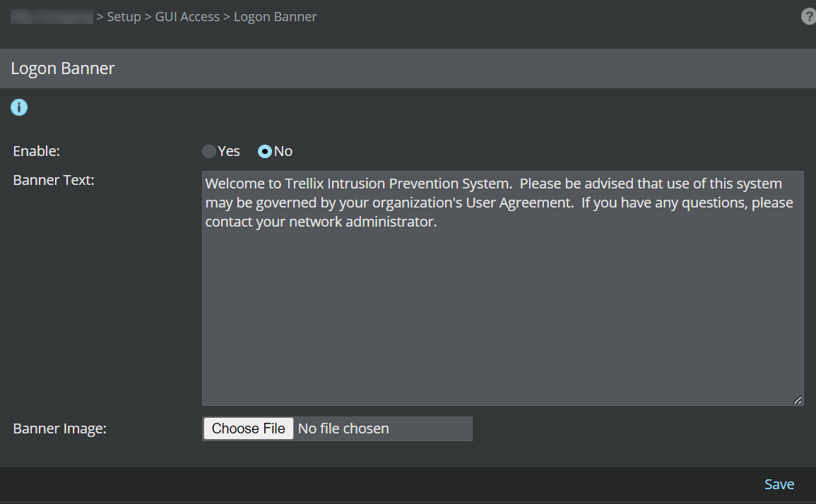Click the text area resize handle
The height and width of the screenshot is (504, 816).
[798, 400]
